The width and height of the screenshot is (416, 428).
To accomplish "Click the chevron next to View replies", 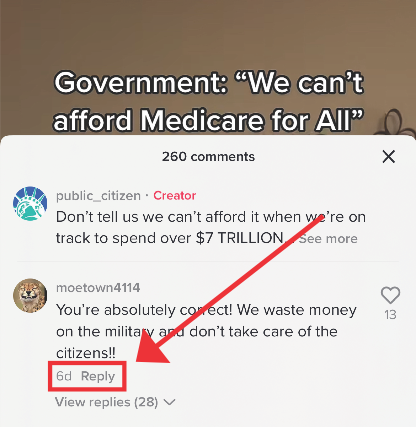I will [x=170, y=402].
